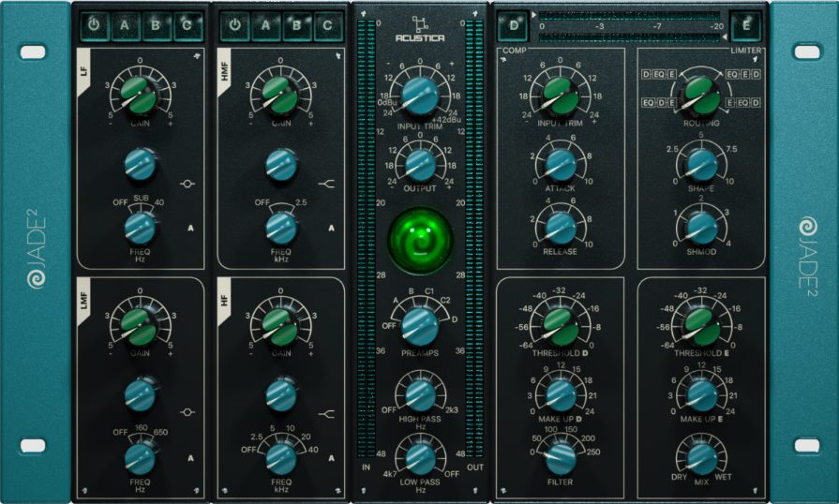Select the 'E EQ D' routing label
Image resolution: width=839 pixels, height=504 pixels.
(743, 102)
